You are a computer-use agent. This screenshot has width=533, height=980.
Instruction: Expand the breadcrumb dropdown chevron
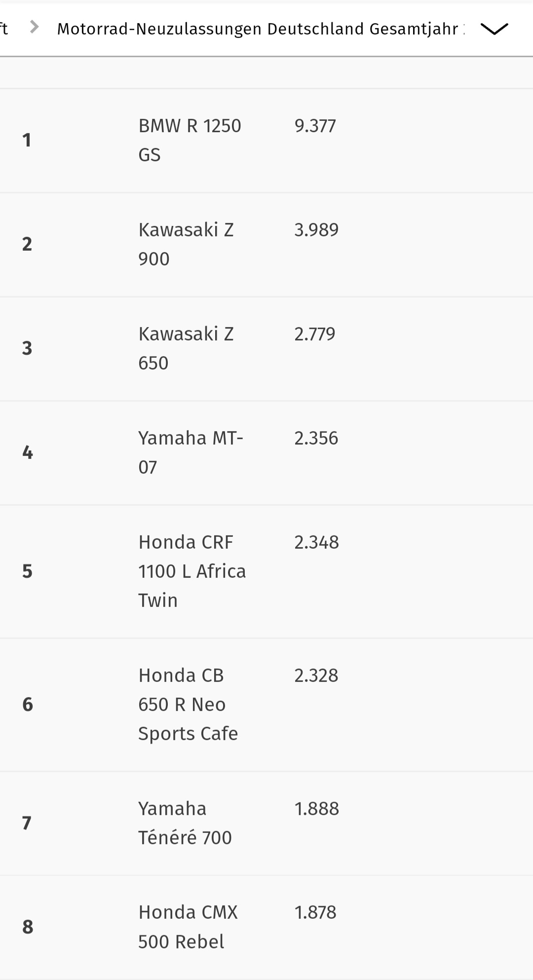494,29
